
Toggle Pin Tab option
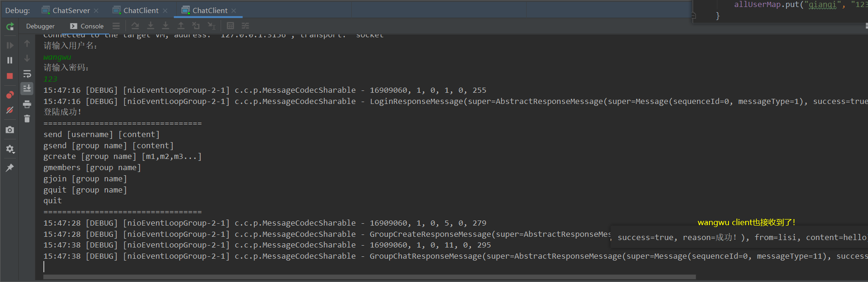point(10,168)
